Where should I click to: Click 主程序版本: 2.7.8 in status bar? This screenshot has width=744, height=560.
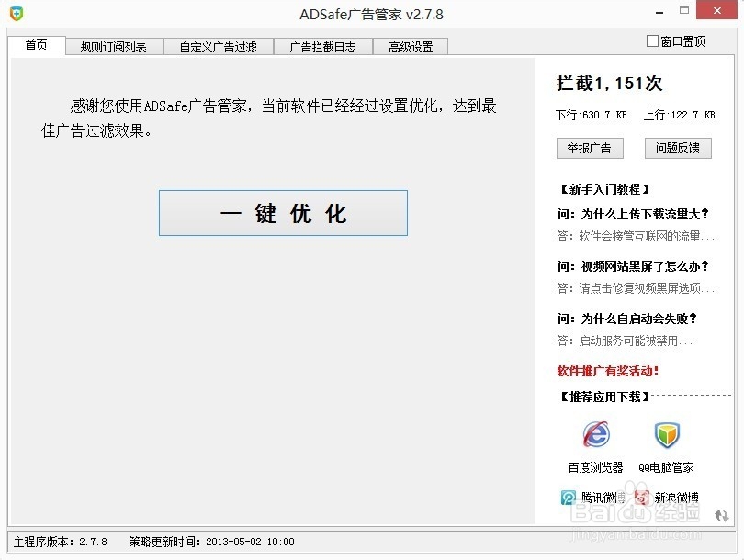click(x=61, y=542)
